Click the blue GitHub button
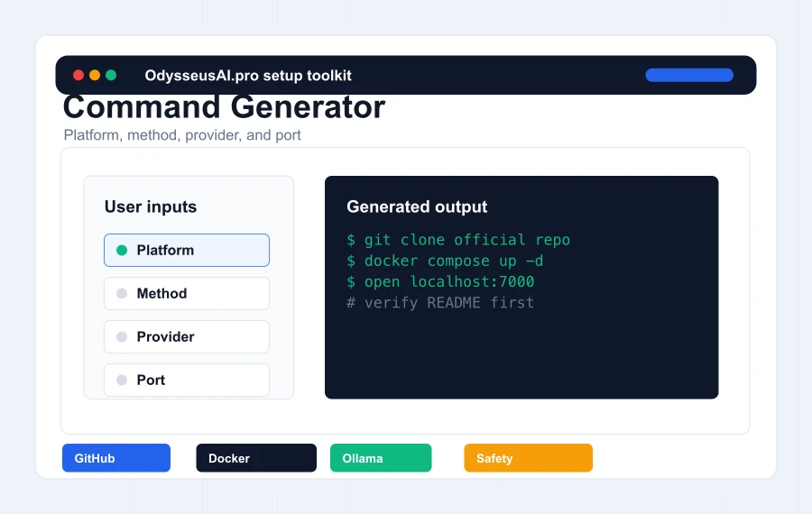 coord(116,457)
